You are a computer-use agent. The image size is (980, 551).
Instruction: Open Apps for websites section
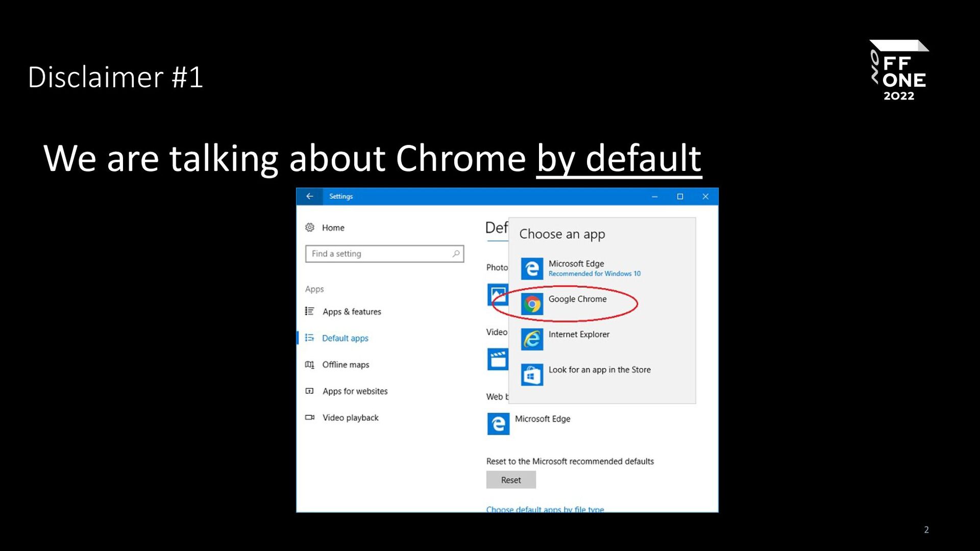[x=355, y=391]
